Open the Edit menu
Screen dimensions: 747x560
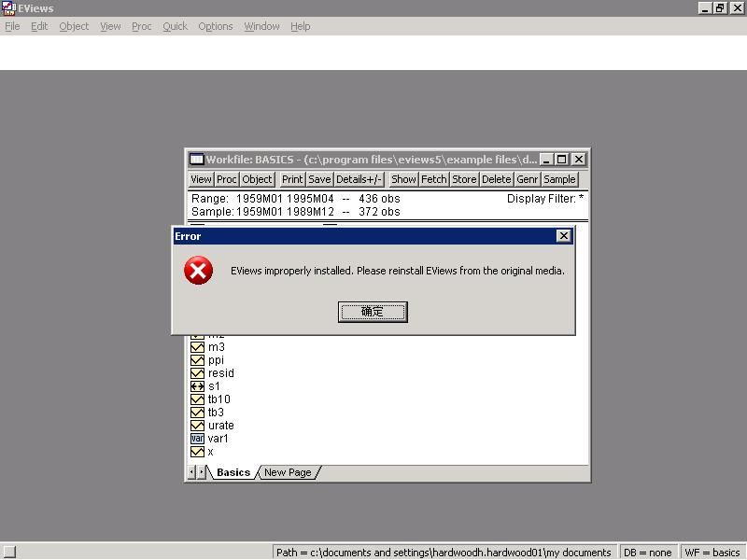coord(39,26)
